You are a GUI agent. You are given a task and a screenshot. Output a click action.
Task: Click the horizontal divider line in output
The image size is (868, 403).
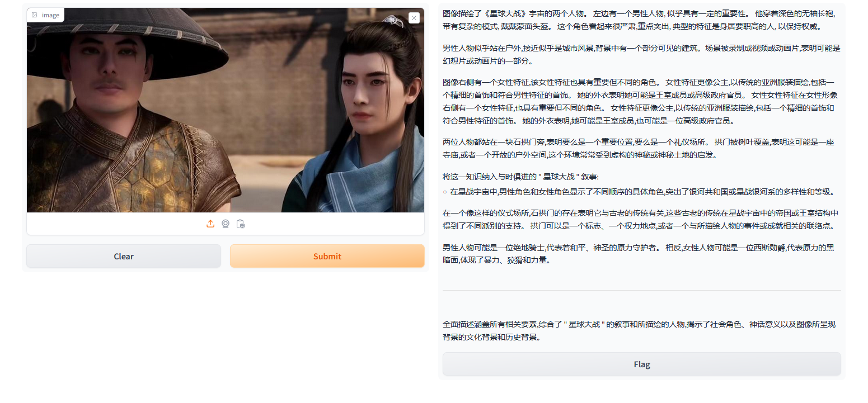641,290
